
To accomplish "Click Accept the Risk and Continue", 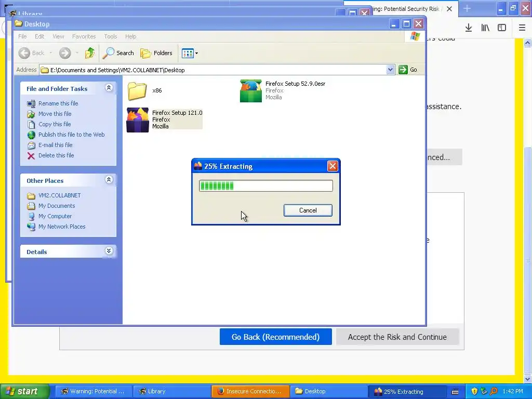I will (x=397, y=337).
